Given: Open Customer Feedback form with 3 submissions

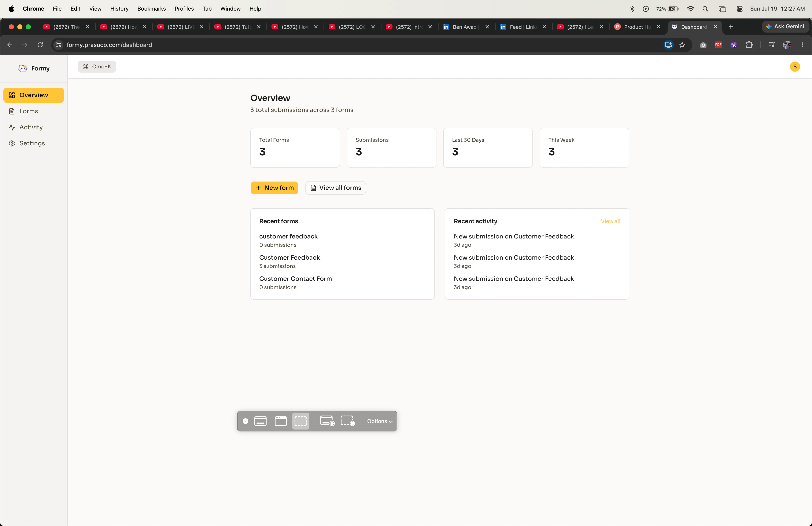Looking at the screenshot, I should [x=289, y=257].
